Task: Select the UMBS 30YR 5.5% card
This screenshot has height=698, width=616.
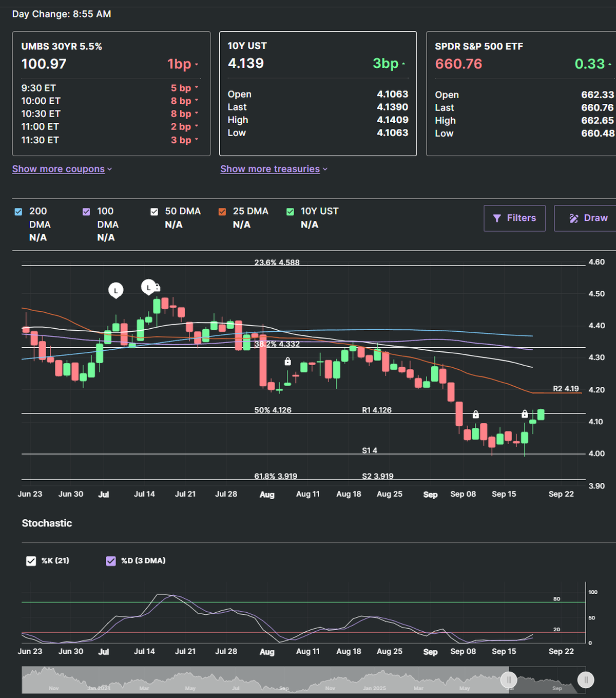Action: click(111, 93)
